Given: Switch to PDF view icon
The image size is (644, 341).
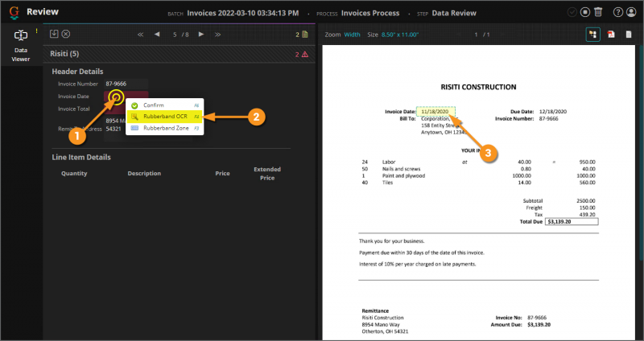Looking at the screenshot, I should pos(611,35).
